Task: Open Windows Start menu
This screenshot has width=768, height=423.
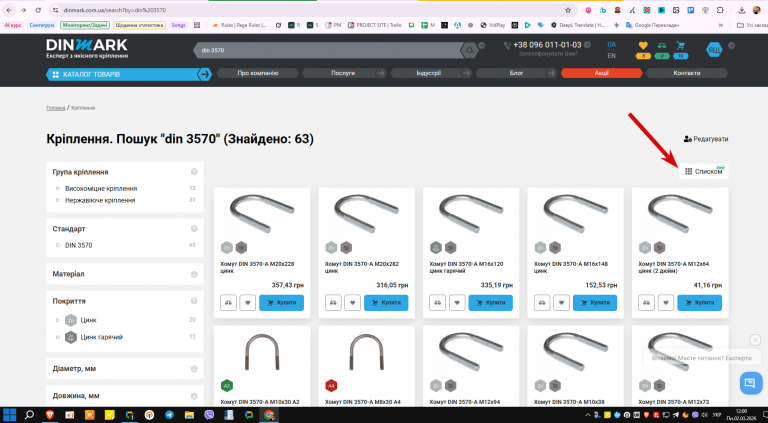Action: click(10, 415)
